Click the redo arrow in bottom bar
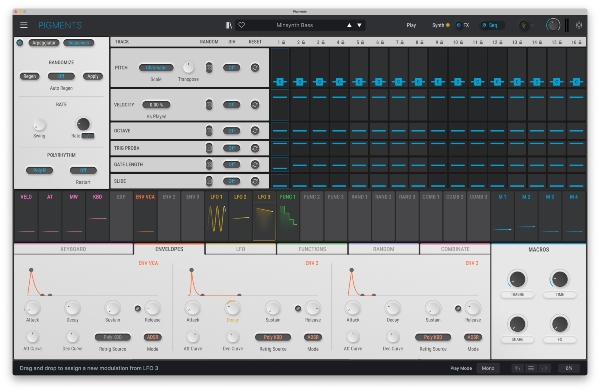Image resolution: width=600 pixels, height=392 pixels. [545, 368]
